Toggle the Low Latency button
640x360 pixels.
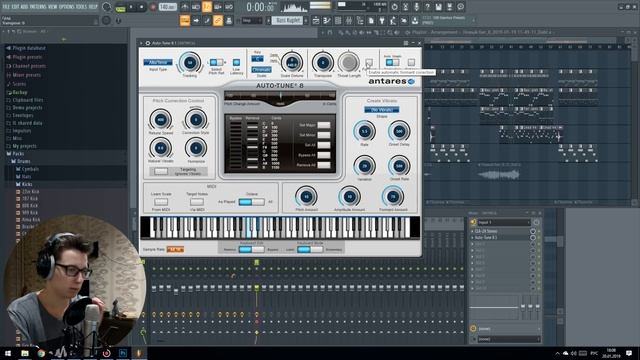[x=236, y=62]
